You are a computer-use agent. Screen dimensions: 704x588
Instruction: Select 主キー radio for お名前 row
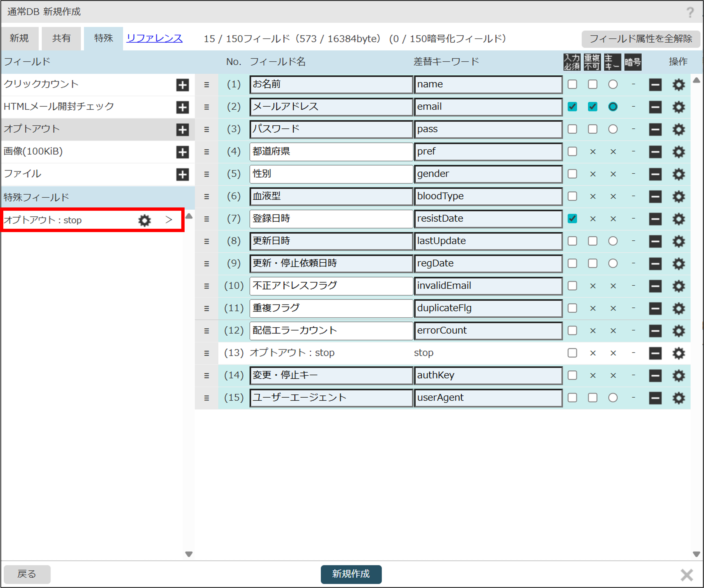pyautogui.click(x=613, y=85)
